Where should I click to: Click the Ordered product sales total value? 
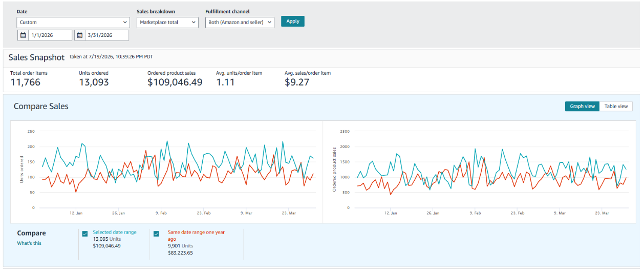(175, 82)
